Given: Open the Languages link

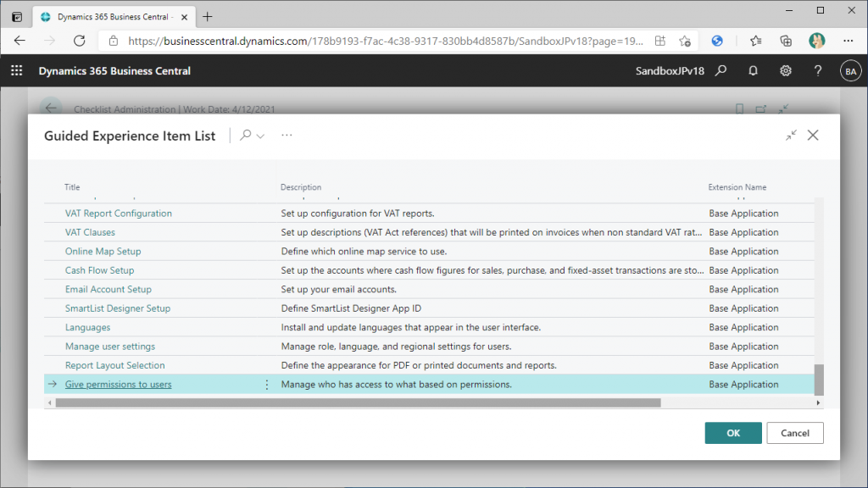Looking at the screenshot, I should click(x=87, y=328).
